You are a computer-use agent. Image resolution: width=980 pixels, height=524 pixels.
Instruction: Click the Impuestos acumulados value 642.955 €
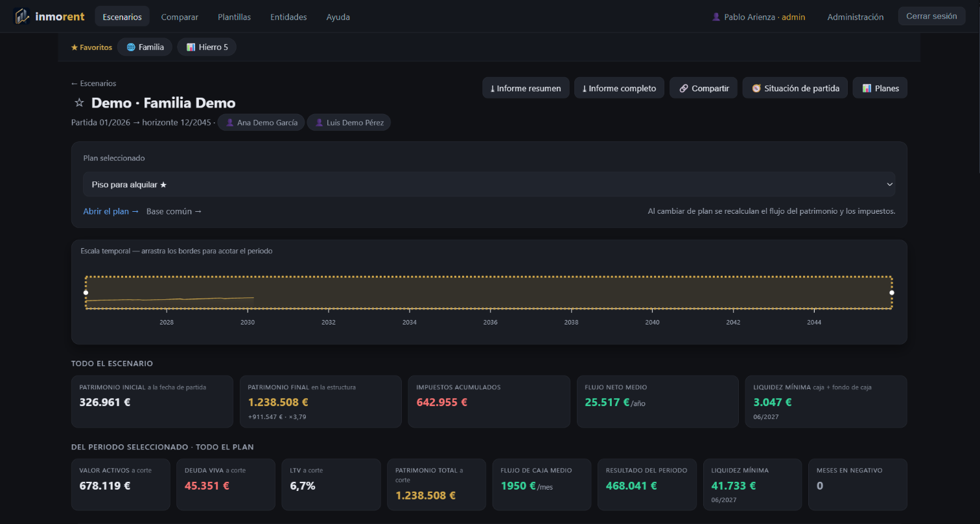coord(442,402)
